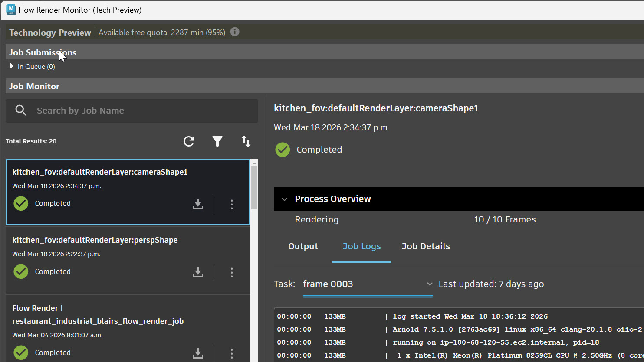Expand the In Queue (0) section

11,66
